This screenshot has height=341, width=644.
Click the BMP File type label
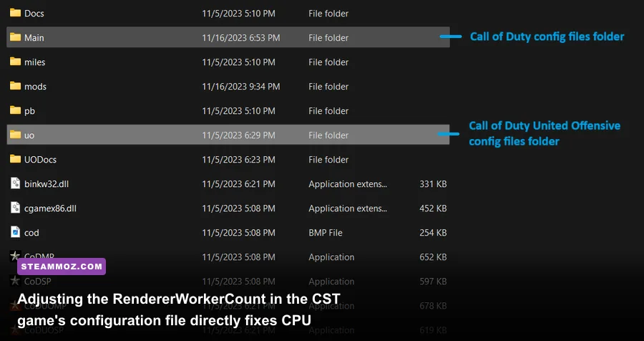point(326,233)
